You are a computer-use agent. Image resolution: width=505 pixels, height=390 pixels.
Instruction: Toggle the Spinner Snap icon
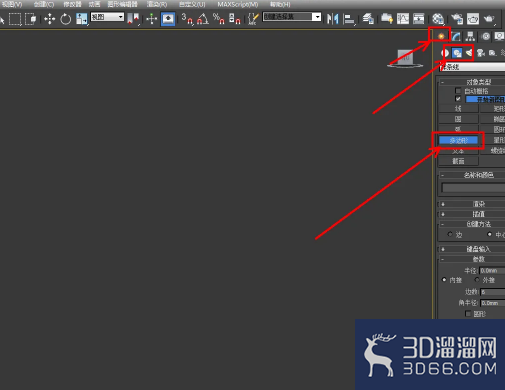pos(235,19)
